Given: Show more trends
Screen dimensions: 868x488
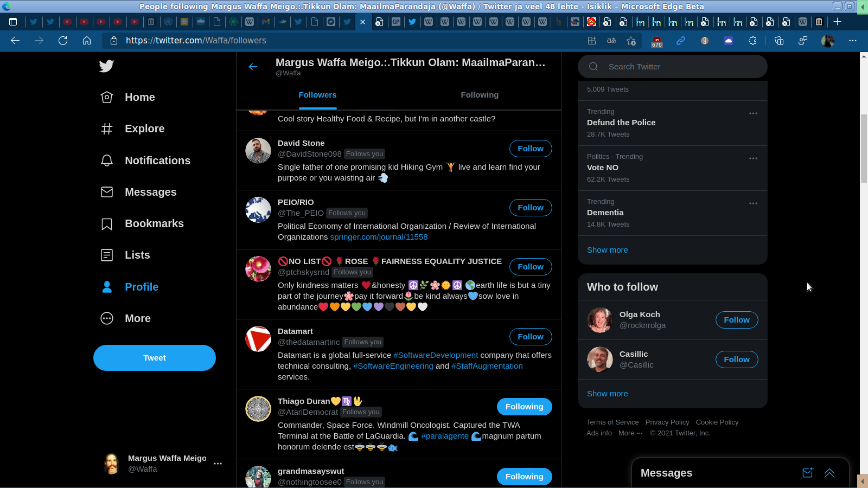Looking at the screenshot, I should 607,250.
